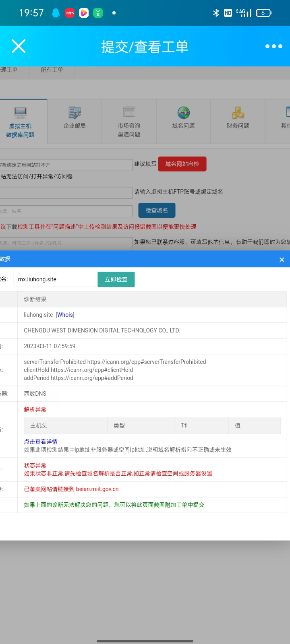The height and width of the screenshot is (644, 290).
Task: Open the Whois link for liuhong.site
Action: 65,315
